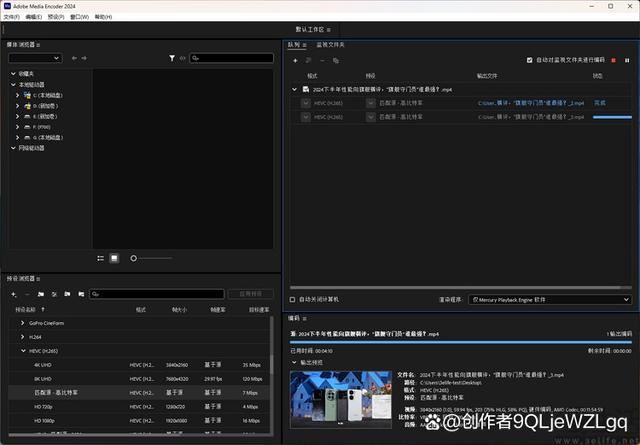Collapse the HEVC (H.265) preset group
This screenshot has width=640, height=445.
click(x=22, y=351)
